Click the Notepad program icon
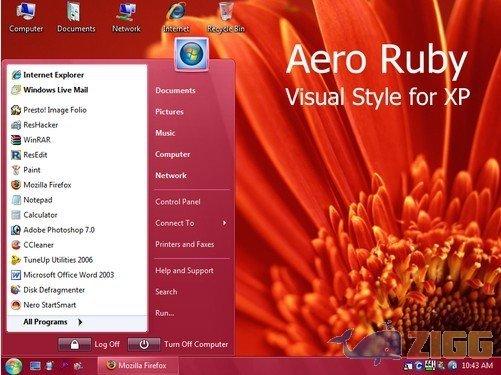501x375 pixels. (x=16, y=200)
